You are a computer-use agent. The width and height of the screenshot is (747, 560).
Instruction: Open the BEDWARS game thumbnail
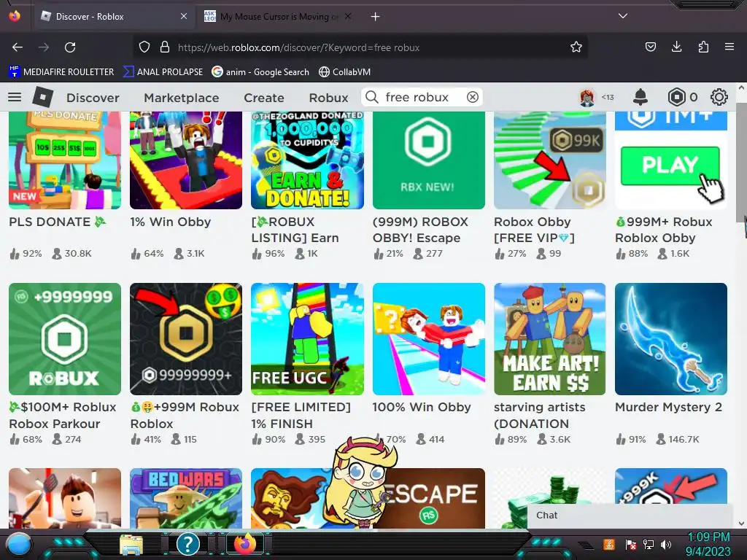click(x=186, y=498)
